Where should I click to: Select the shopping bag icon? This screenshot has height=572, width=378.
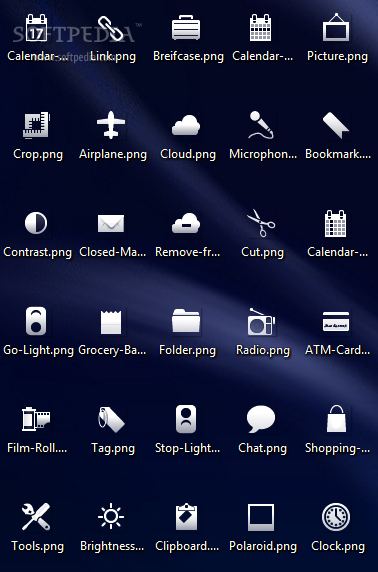336,419
